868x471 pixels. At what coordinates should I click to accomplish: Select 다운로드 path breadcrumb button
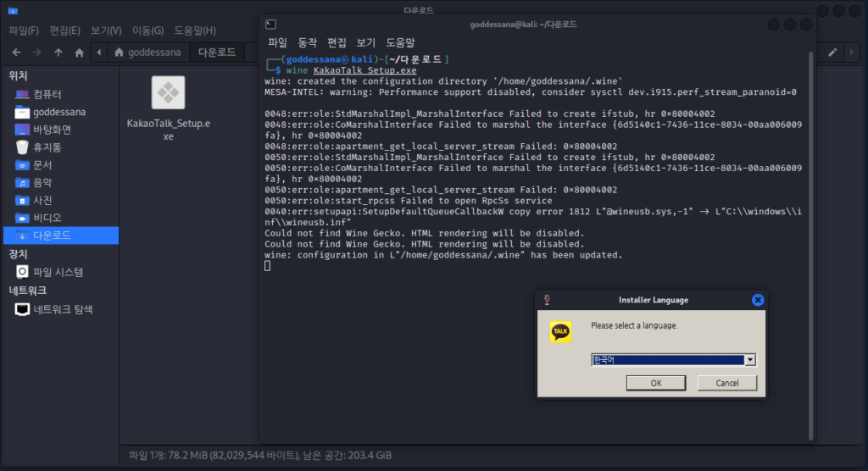pyautogui.click(x=217, y=53)
